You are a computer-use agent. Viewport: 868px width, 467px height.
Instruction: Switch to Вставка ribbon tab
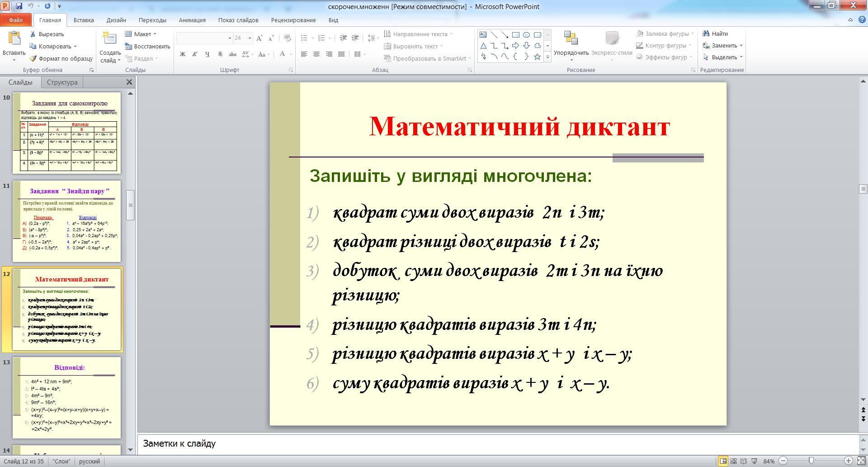pos(84,20)
